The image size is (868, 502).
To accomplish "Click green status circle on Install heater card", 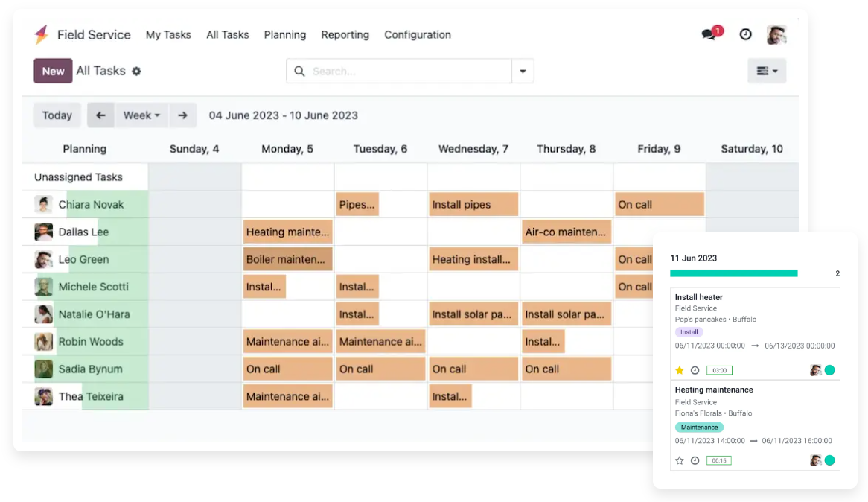I will pos(829,370).
